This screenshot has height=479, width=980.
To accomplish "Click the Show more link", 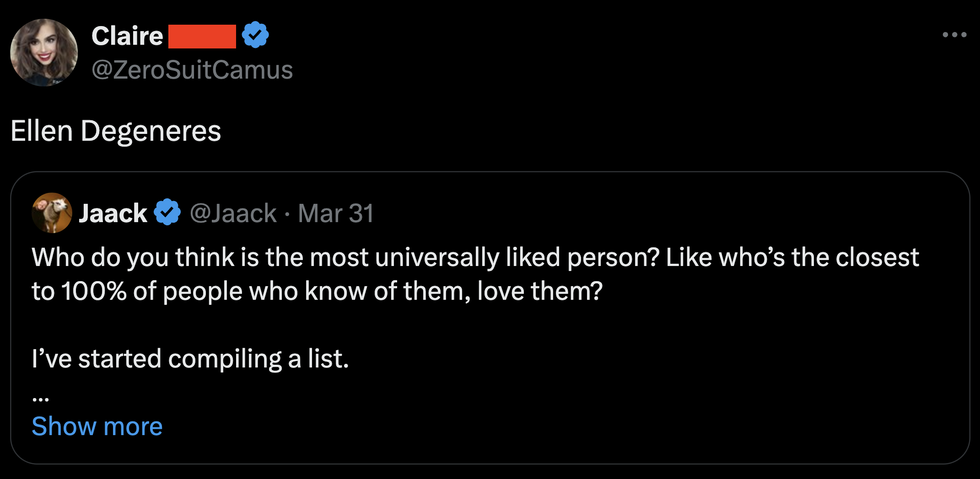I will pyautogui.click(x=97, y=426).
